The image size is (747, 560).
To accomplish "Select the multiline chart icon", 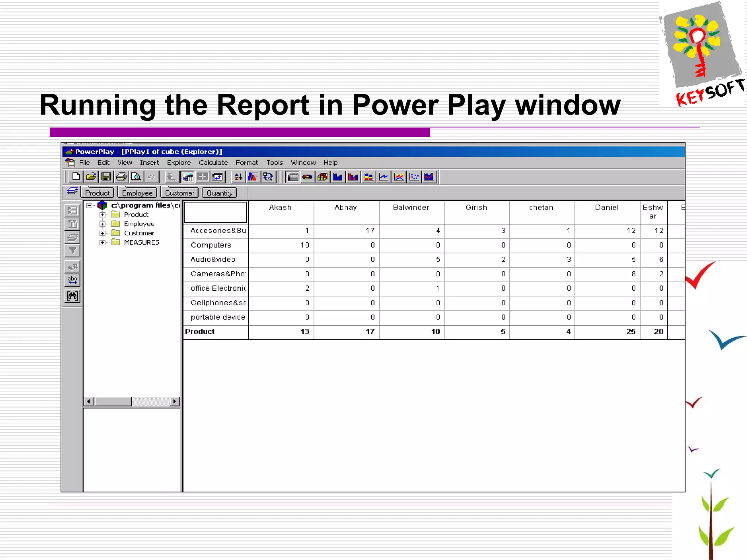I will 399,178.
